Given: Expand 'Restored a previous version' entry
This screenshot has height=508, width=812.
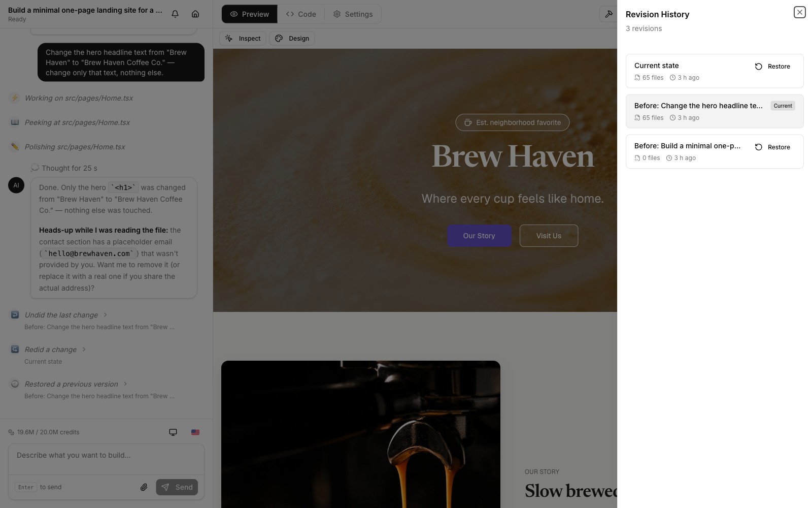Looking at the screenshot, I should tap(76, 384).
